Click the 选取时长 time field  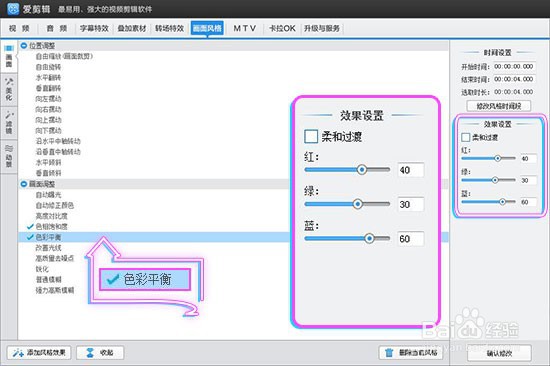[514, 92]
